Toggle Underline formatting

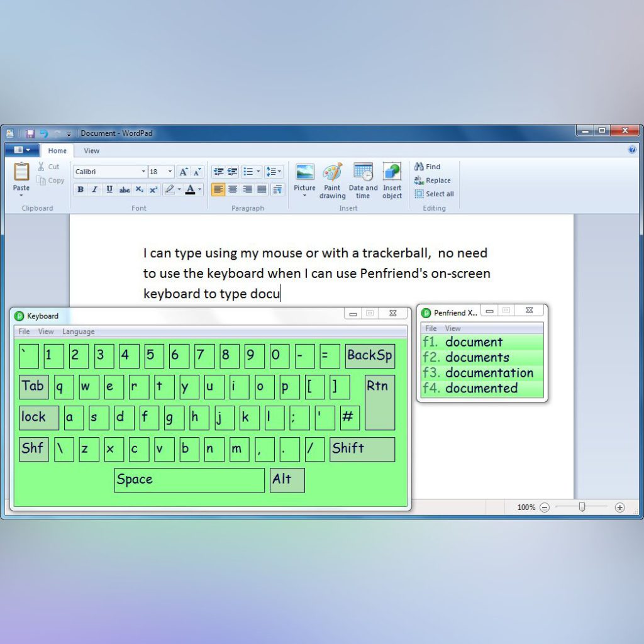(109, 189)
